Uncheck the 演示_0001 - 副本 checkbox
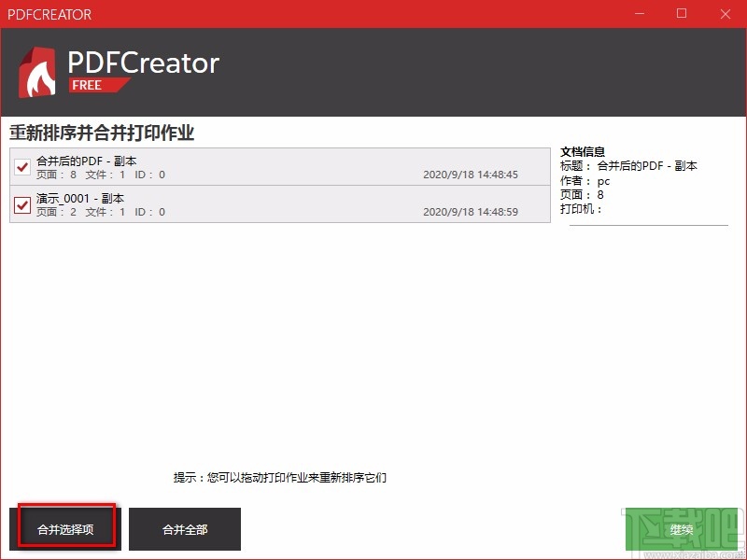 (x=21, y=204)
